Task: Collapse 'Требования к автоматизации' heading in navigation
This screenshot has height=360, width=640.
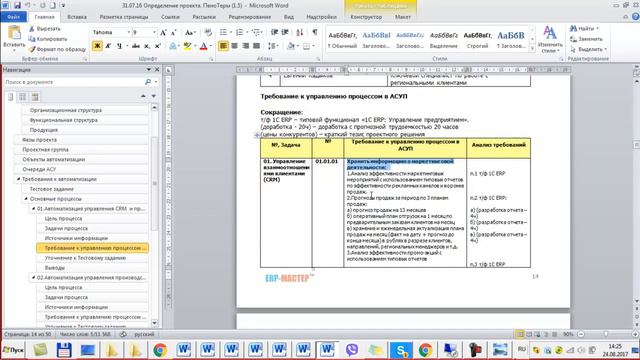Action: pyautogui.click(x=18, y=179)
